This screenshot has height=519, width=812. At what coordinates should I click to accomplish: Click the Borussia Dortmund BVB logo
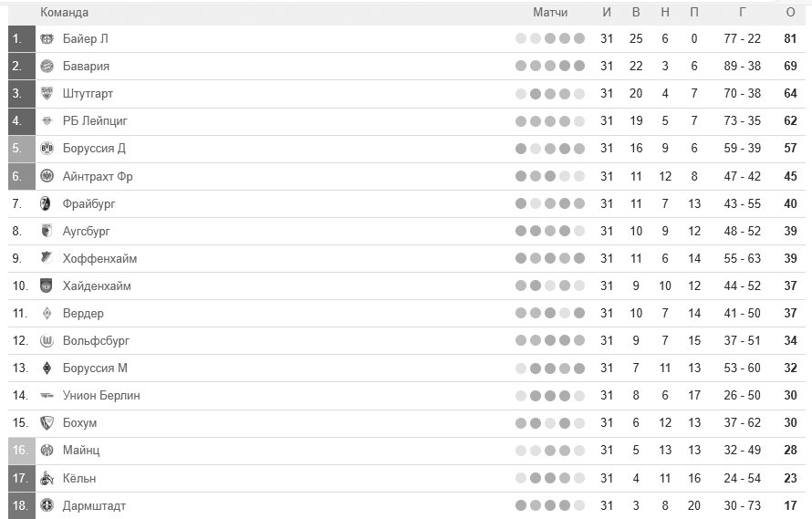coord(47,148)
